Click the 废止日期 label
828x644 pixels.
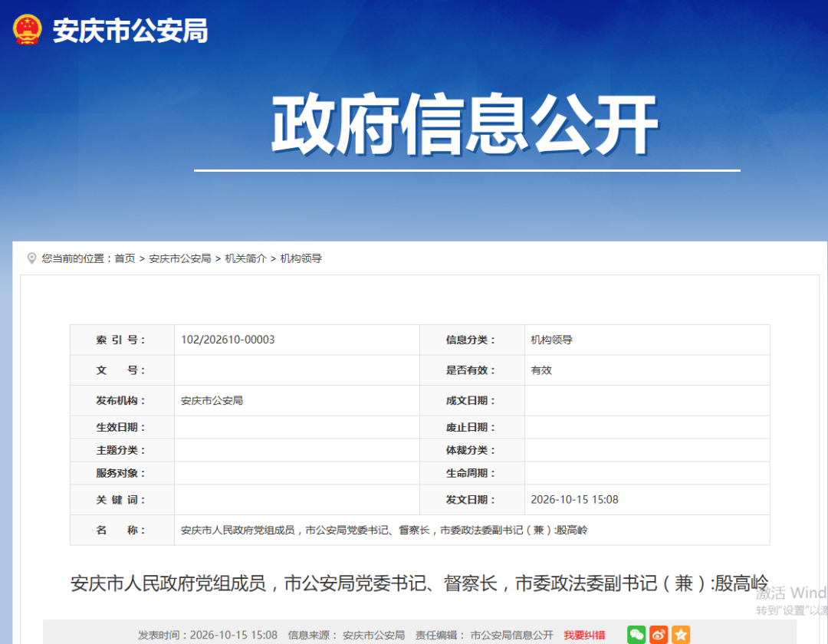[470, 427]
